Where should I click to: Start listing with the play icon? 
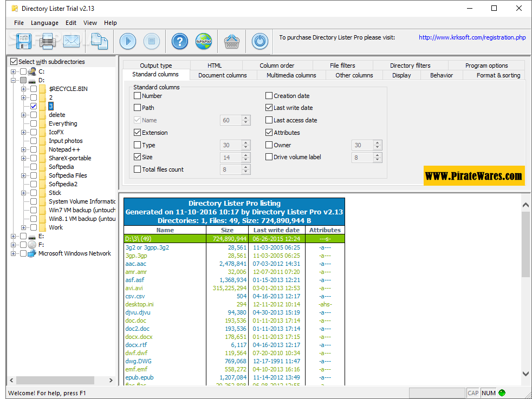pyautogui.click(x=128, y=41)
